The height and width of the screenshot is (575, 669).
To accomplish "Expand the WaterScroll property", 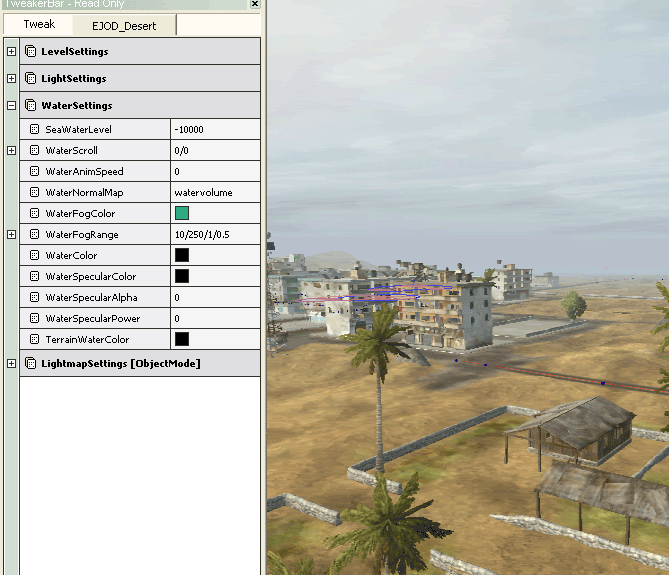I will (11, 150).
